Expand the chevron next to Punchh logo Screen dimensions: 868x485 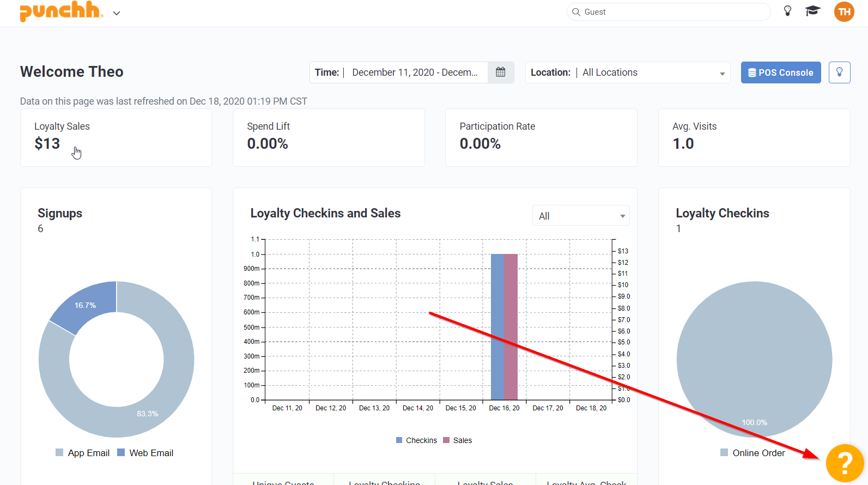pos(117,13)
